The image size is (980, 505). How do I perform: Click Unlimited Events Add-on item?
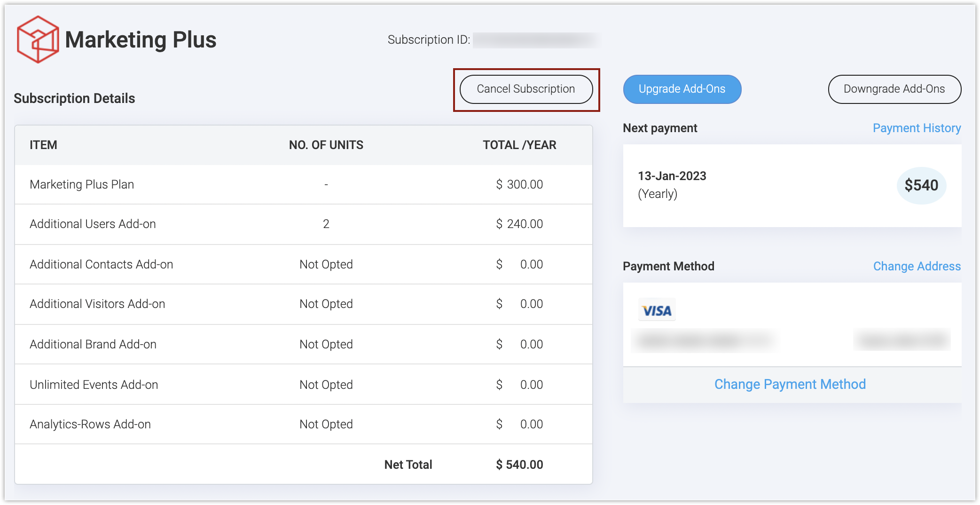[x=94, y=385]
